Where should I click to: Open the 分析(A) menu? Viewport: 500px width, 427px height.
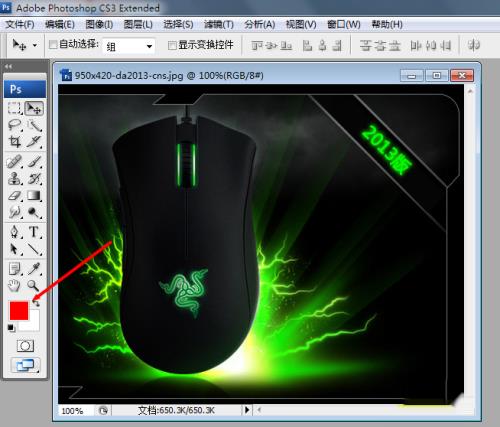(x=260, y=24)
